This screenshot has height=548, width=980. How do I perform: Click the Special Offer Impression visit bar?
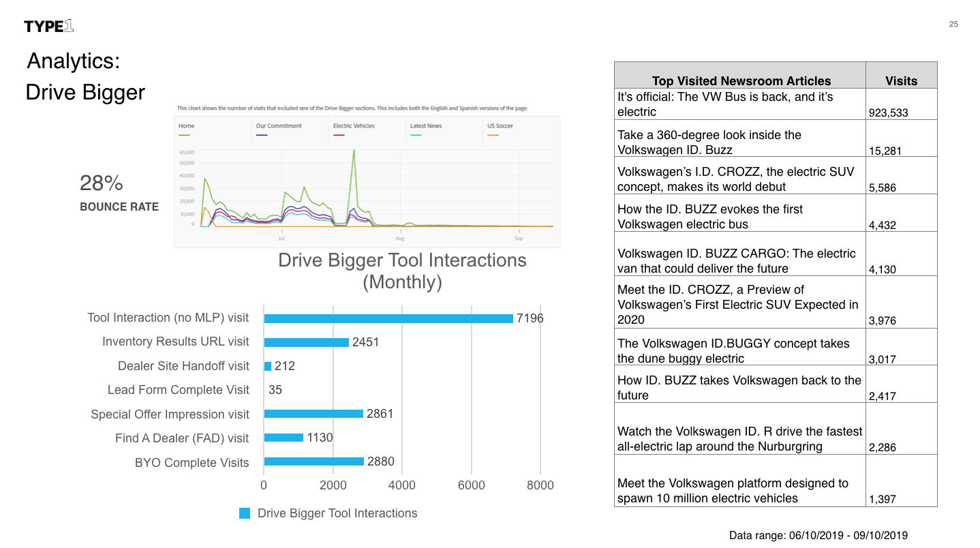click(x=313, y=414)
